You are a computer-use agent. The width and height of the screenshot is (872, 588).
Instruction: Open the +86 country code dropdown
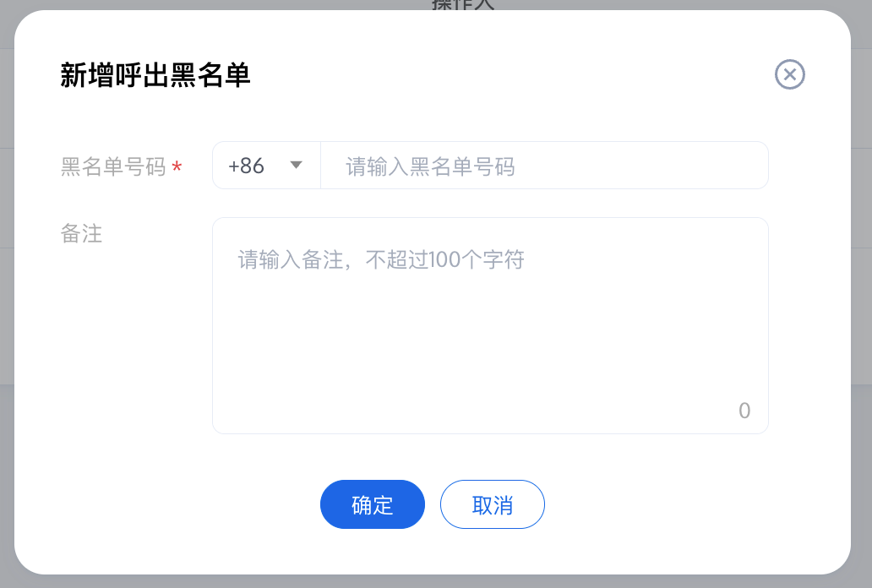click(x=266, y=166)
